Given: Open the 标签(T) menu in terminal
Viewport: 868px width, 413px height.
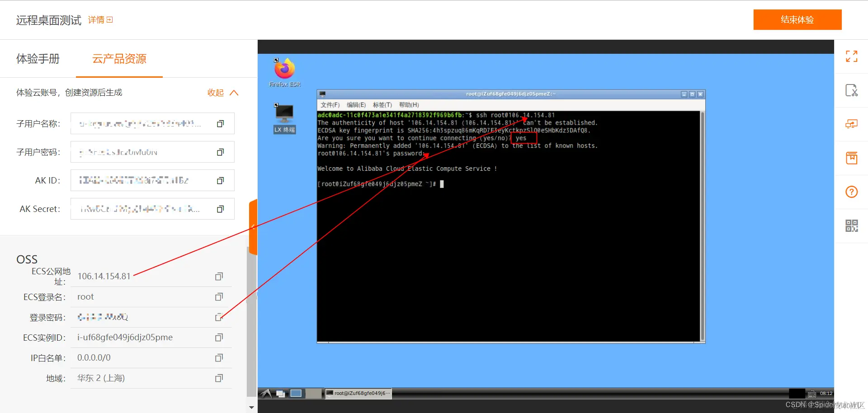Looking at the screenshot, I should coord(382,105).
